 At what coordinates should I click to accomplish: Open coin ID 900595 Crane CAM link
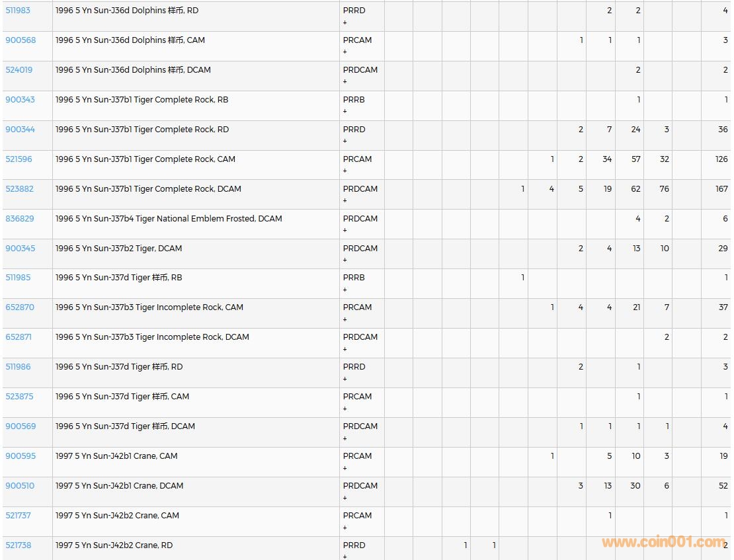(x=20, y=456)
